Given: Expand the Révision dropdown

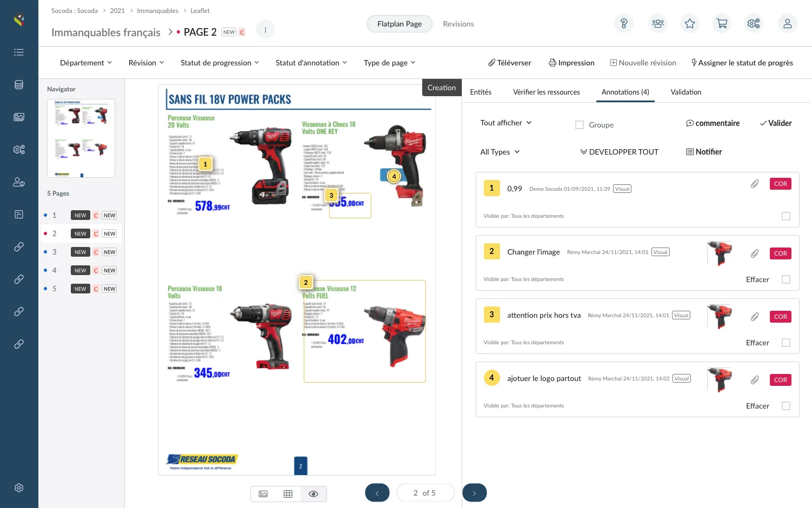Looking at the screenshot, I should click(146, 63).
